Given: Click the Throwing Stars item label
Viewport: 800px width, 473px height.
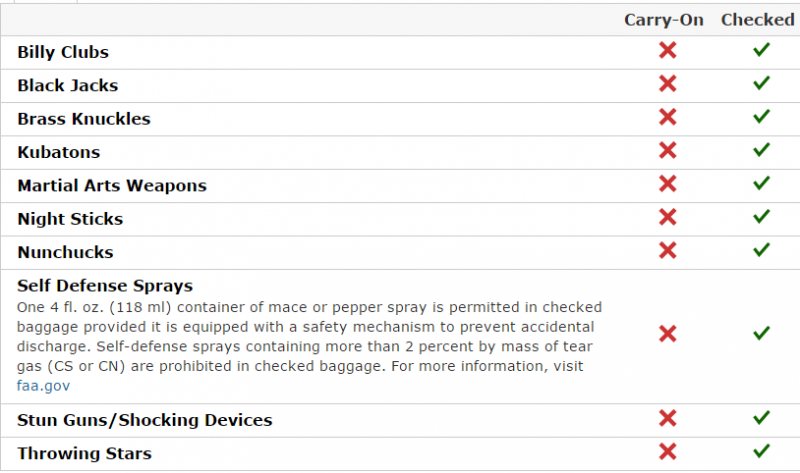Looking at the screenshot, I should [84, 454].
